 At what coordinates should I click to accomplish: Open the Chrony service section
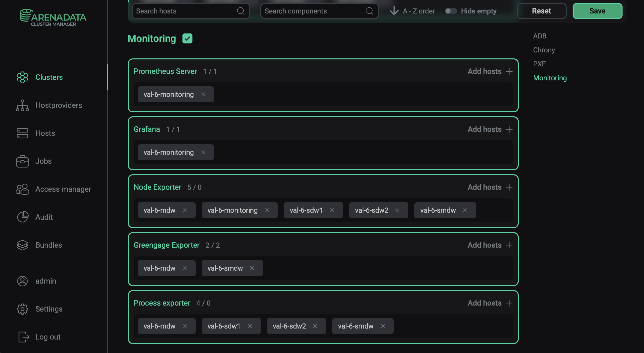pos(544,50)
